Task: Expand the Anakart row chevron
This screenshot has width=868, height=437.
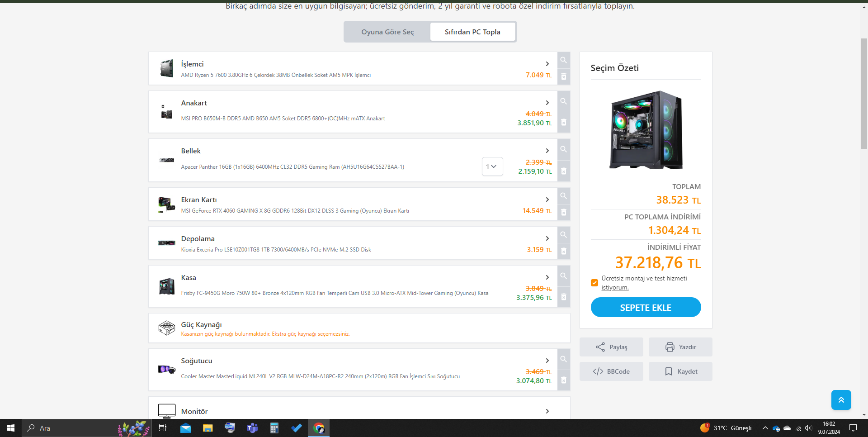Action: pyautogui.click(x=547, y=103)
